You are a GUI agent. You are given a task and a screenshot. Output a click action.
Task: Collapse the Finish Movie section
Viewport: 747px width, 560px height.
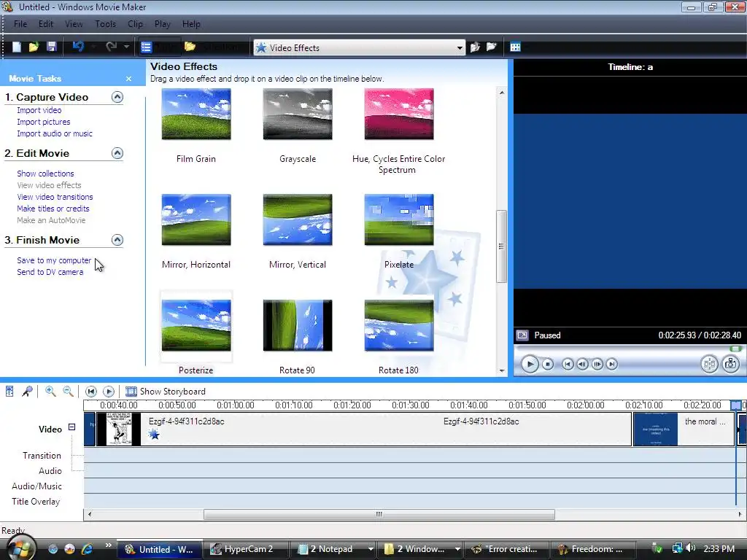(x=117, y=240)
